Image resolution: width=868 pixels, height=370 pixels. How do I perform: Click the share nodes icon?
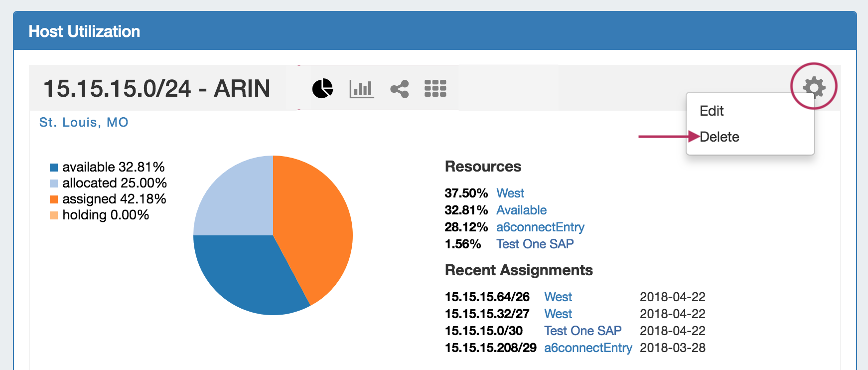[400, 89]
